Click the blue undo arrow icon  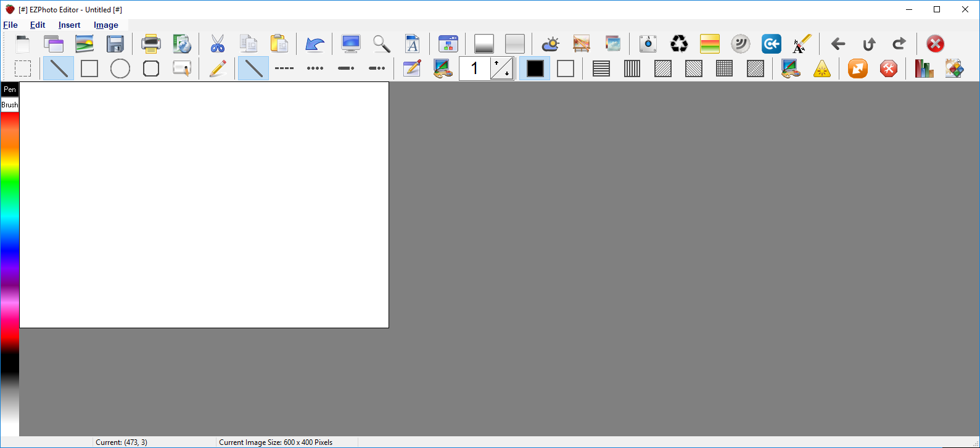(315, 44)
